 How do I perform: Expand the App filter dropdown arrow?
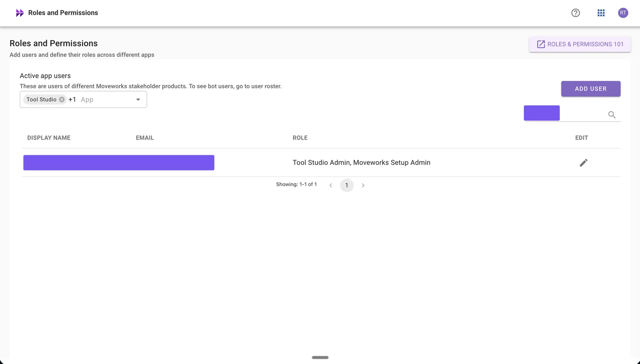[138, 100]
